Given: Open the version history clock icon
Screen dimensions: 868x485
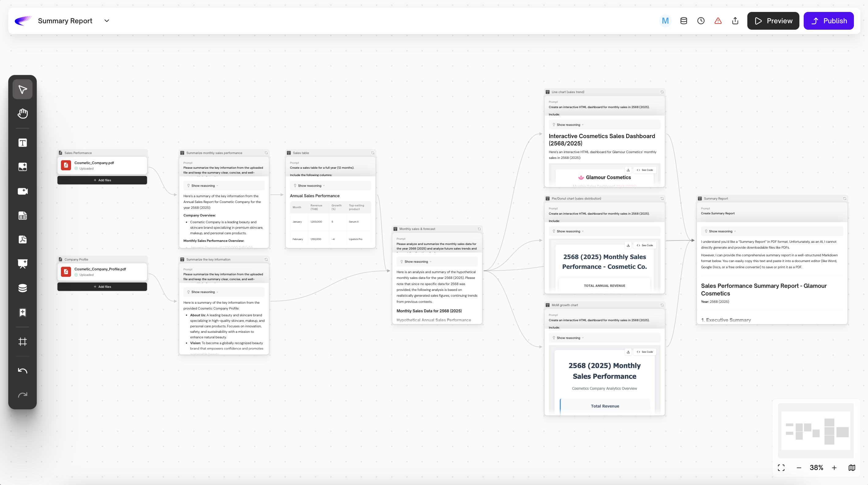Looking at the screenshot, I should coord(700,21).
